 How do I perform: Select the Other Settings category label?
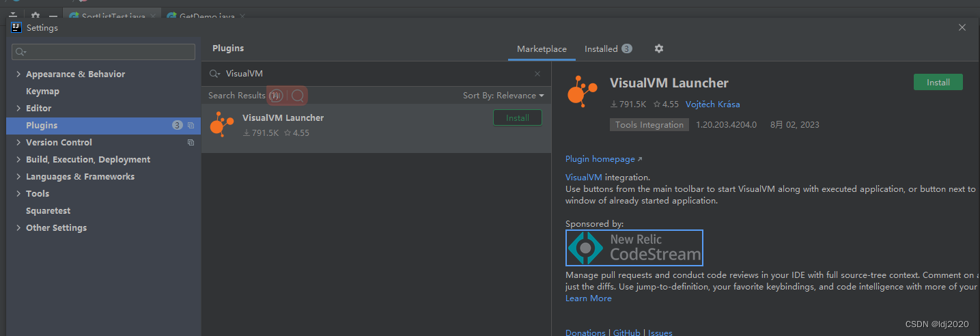56,228
